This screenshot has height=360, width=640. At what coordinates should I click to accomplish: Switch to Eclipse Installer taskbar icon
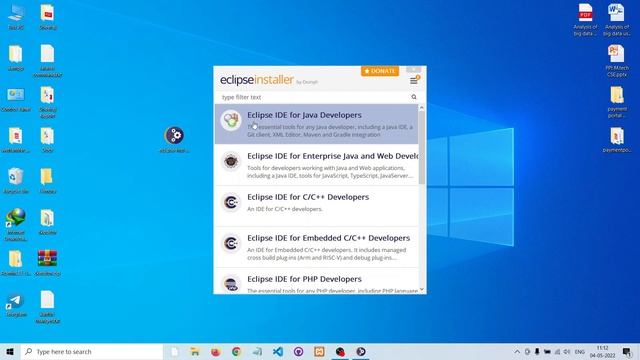[x=361, y=351]
